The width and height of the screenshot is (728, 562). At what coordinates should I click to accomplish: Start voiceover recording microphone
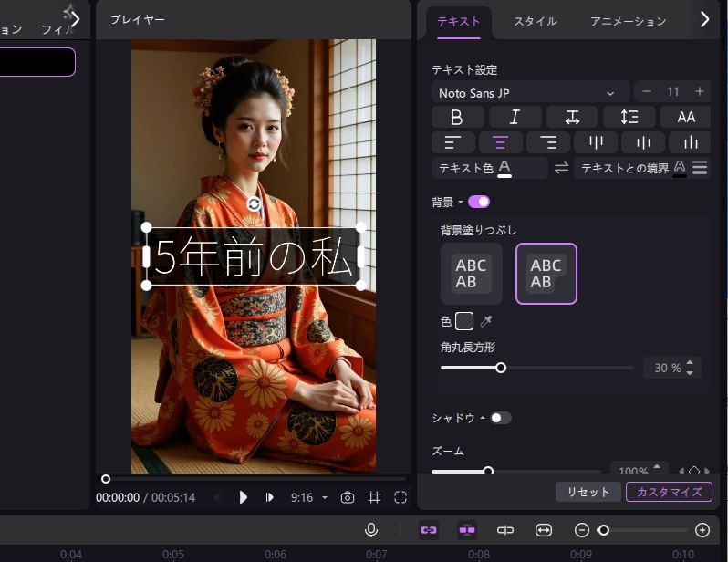pos(371,530)
